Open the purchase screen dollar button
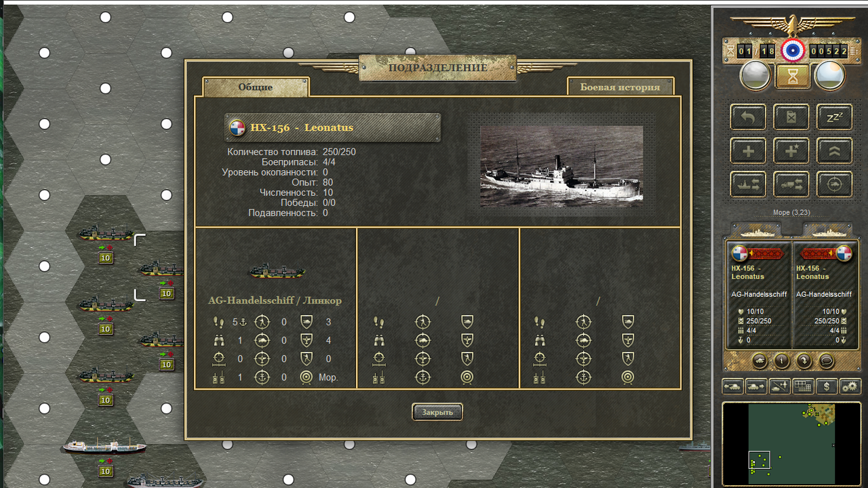Viewport: 868px width, 488px height. point(826,386)
